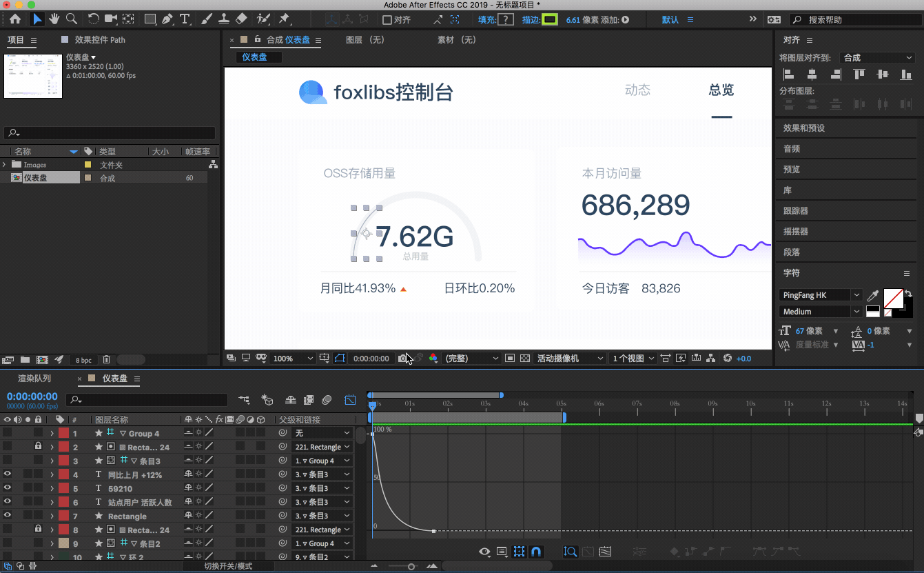Open the composition magnification dropdown showing 100%
Screen dimensions: 924x573
point(292,358)
